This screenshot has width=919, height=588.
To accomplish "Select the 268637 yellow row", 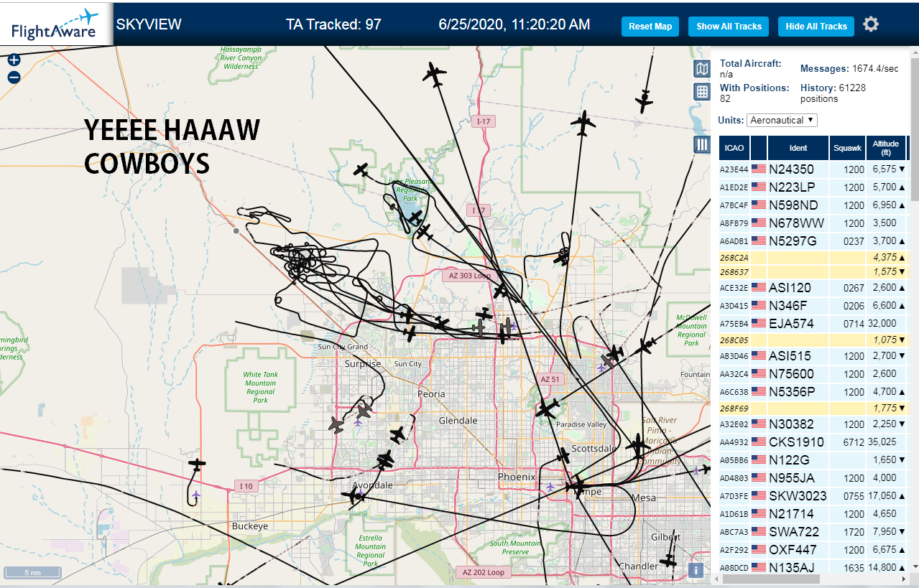I will 815,271.
